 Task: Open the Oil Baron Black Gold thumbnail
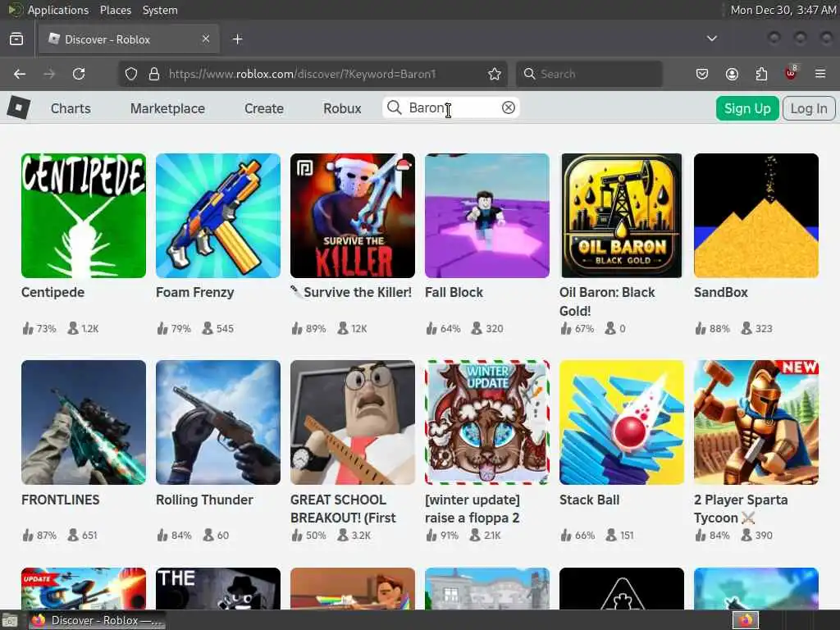point(622,216)
